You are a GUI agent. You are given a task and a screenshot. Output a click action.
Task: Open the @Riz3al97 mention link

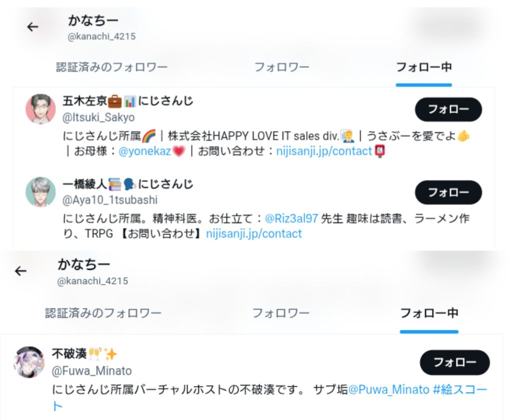click(291, 218)
